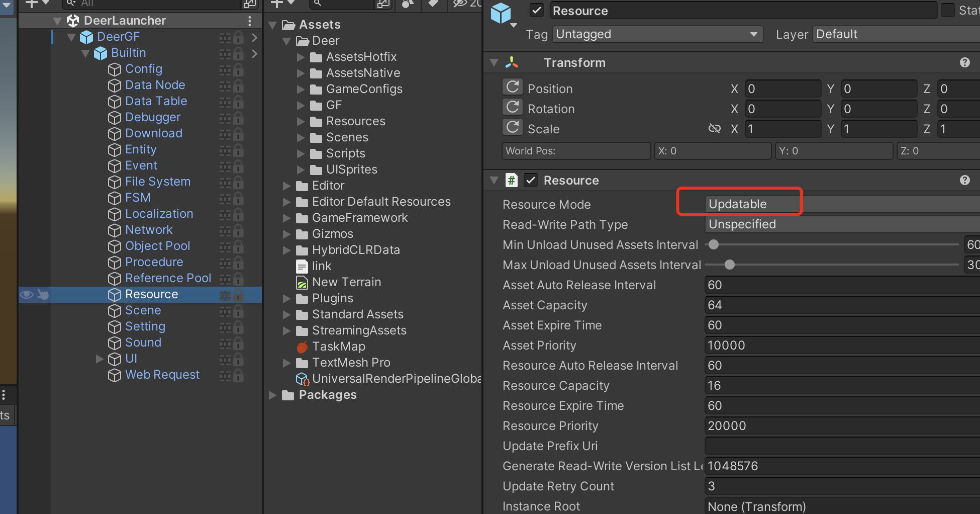Expand the UI hierarchy node

100,359
